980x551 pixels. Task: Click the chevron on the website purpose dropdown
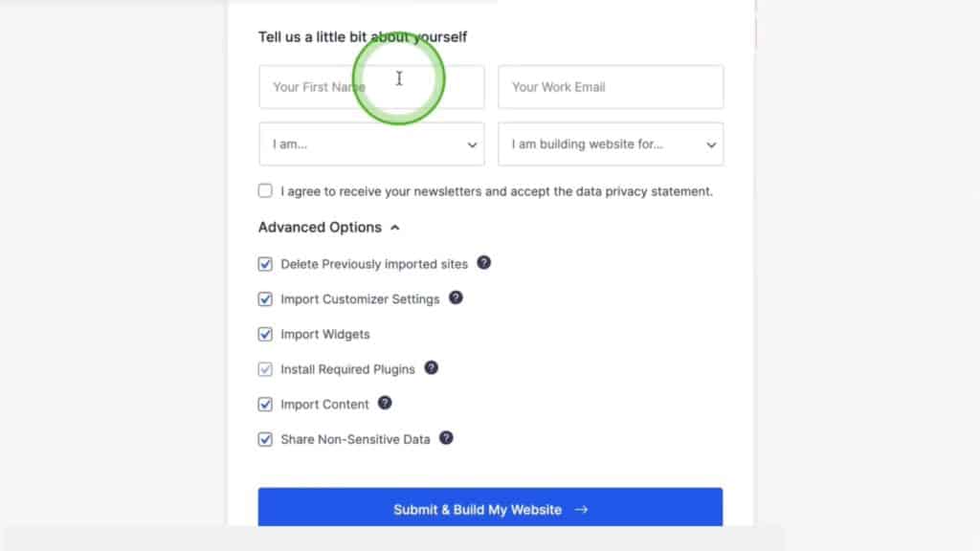coord(711,144)
